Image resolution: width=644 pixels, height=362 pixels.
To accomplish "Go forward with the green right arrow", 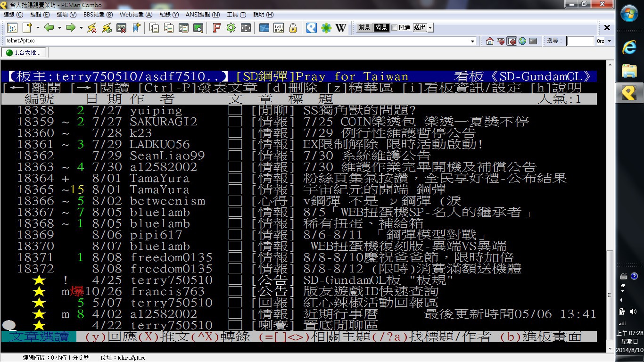I will tap(70, 28).
